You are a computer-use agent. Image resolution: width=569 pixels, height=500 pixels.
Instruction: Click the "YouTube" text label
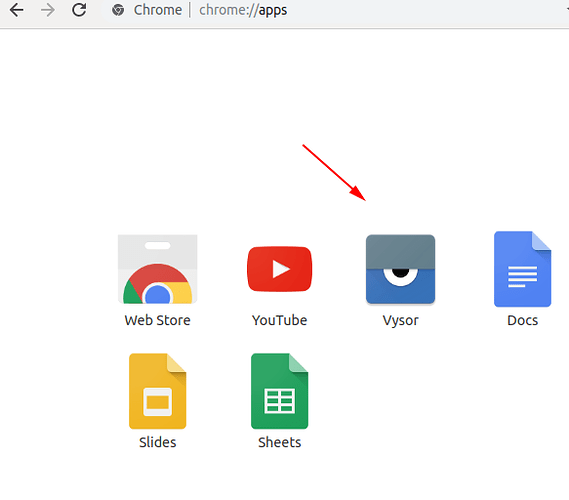pyautogui.click(x=279, y=320)
